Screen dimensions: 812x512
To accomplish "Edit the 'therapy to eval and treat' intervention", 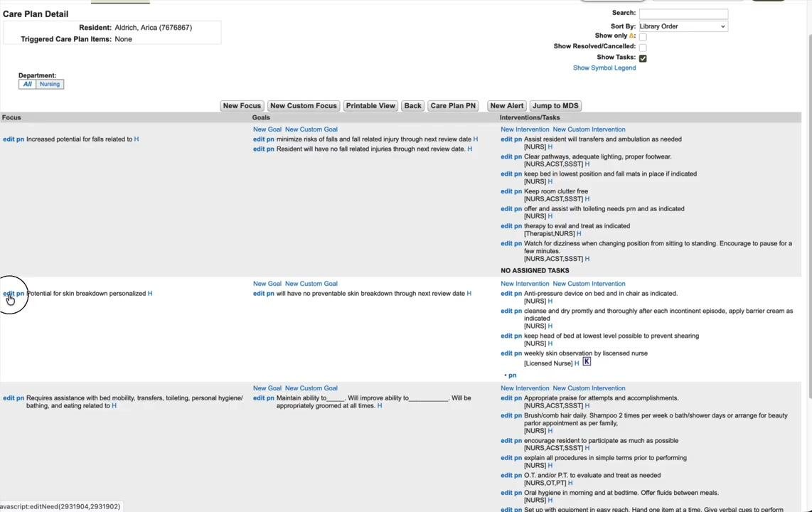I will pyautogui.click(x=506, y=226).
